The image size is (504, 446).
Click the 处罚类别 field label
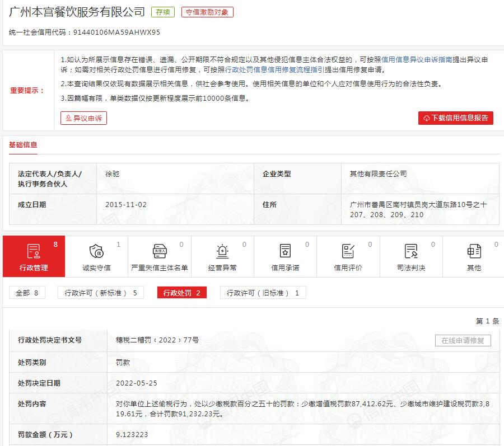click(32, 363)
